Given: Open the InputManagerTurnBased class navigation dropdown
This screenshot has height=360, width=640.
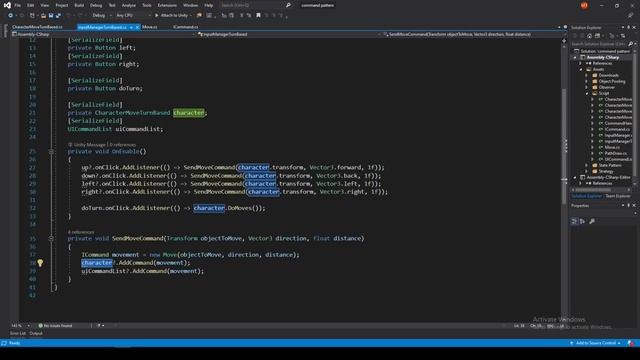Looking at the screenshot, I should (288, 34).
